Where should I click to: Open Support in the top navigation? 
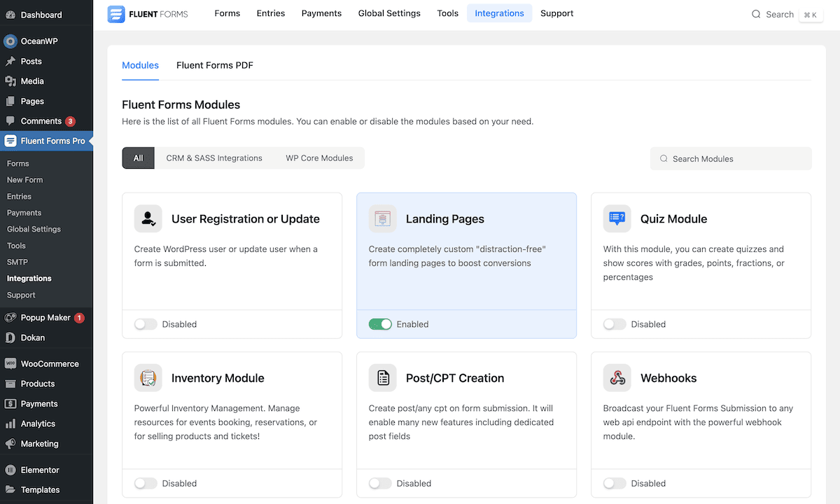click(x=557, y=13)
